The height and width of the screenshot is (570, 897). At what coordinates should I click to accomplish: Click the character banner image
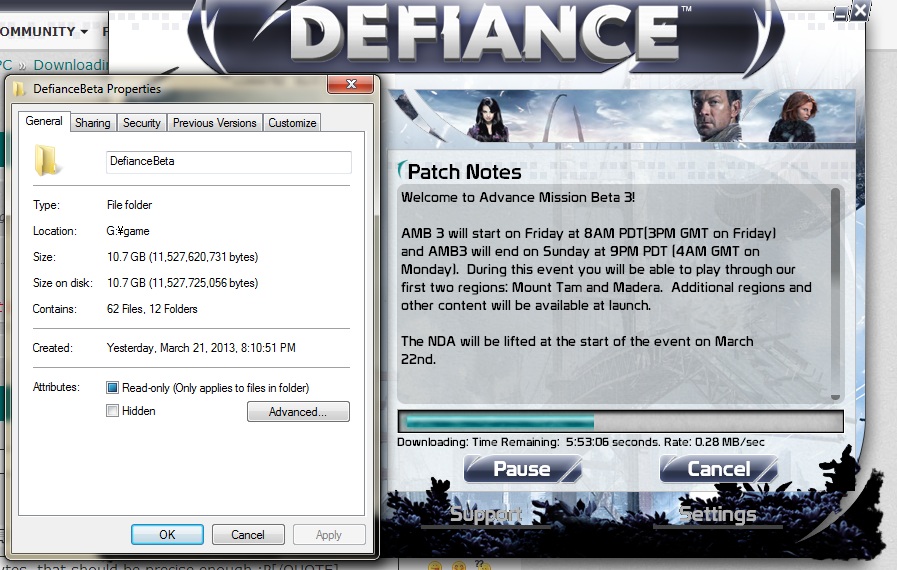(621, 116)
